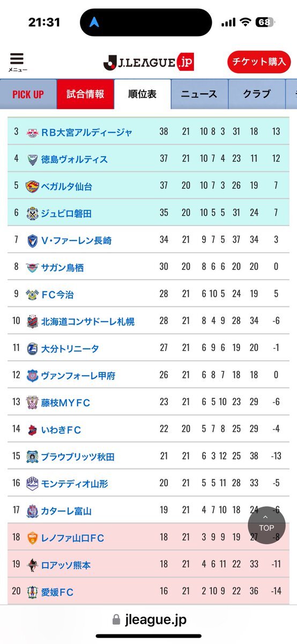Open the 徳島ヴォルティス team link
This screenshot has width=297, height=644.
(75, 159)
